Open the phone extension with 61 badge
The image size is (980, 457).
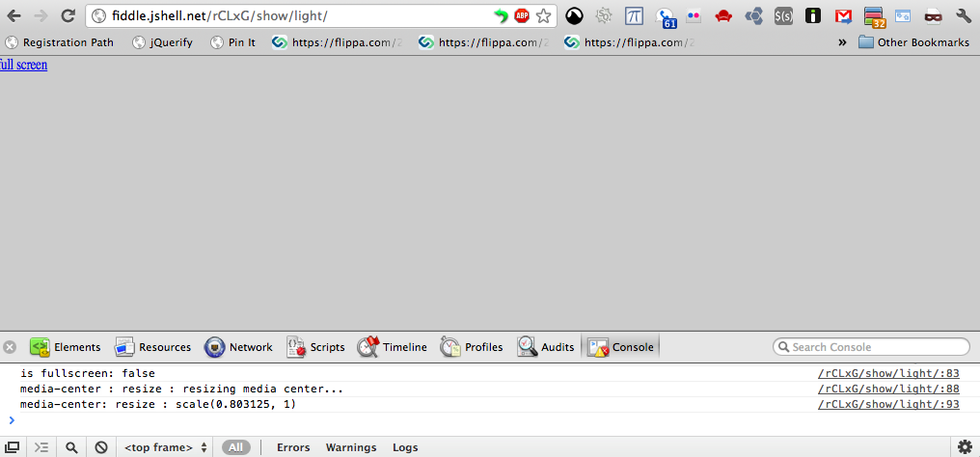click(x=665, y=17)
